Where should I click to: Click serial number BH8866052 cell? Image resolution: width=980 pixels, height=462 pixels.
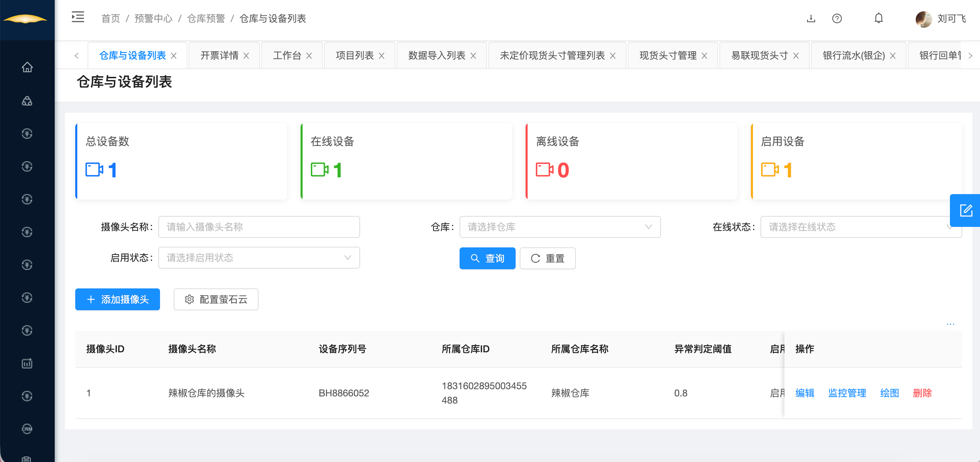point(344,393)
